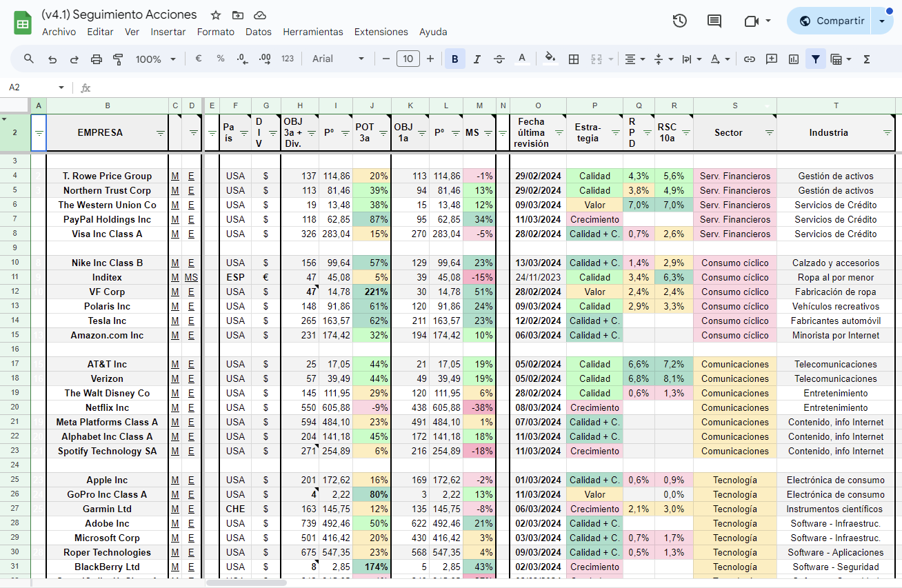
Task: Edit the font size field
Action: coord(408,59)
